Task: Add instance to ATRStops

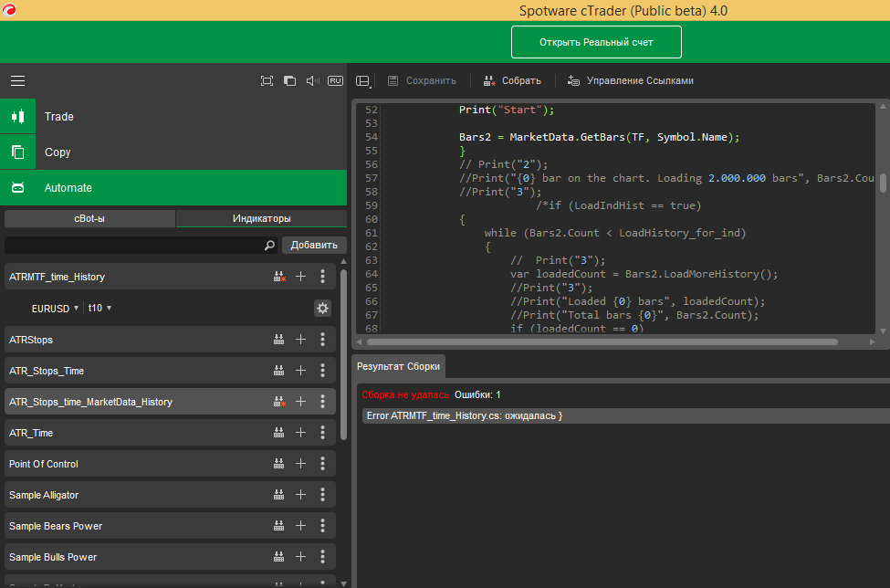Action: click(301, 340)
